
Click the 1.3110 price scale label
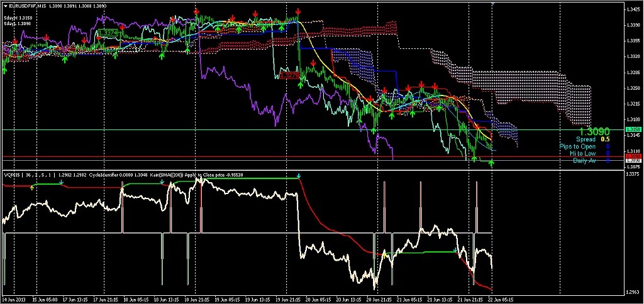click(633, 151)
